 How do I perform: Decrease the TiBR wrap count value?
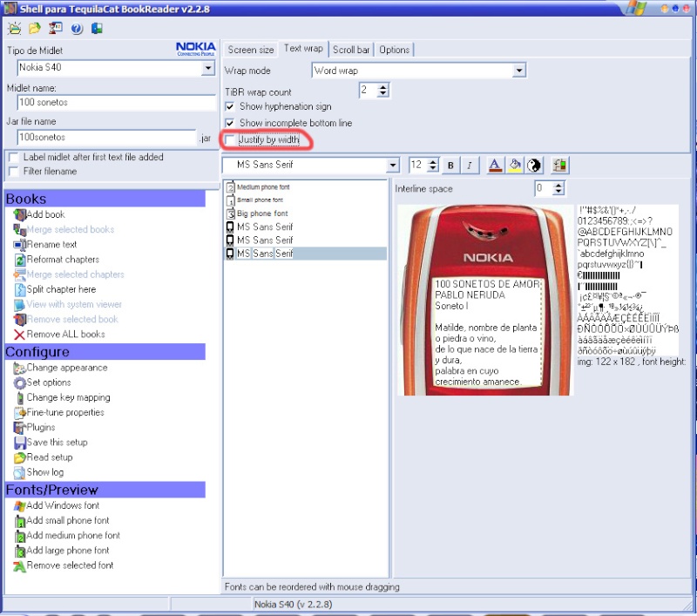coord(382,94)
